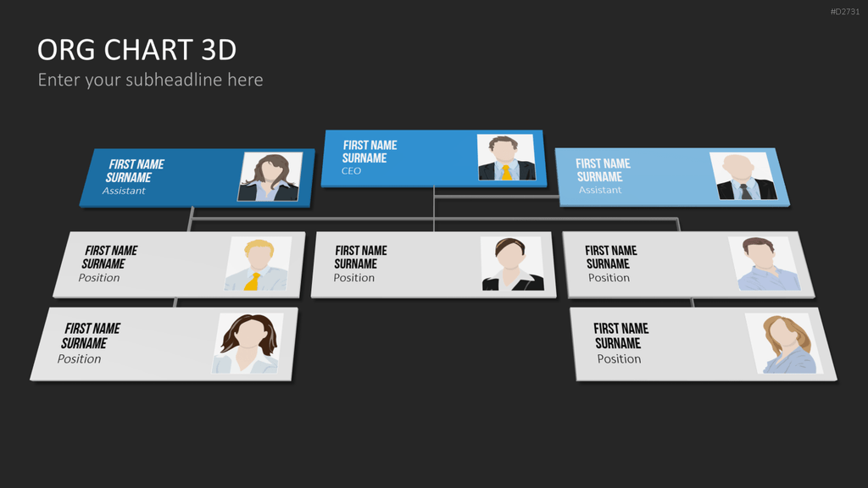This screenshot has height=488, width=868.
Task: Click the short-haired woman portrait in black jacket
Action: [x=512, y=264]
